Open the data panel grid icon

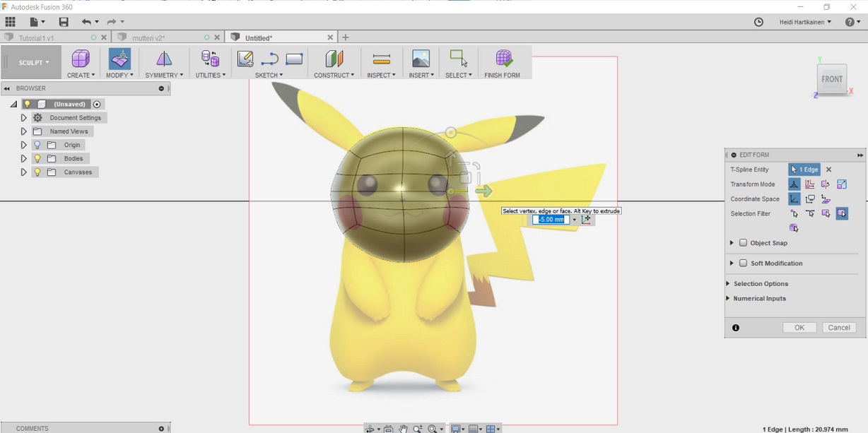tap(10, 22)
